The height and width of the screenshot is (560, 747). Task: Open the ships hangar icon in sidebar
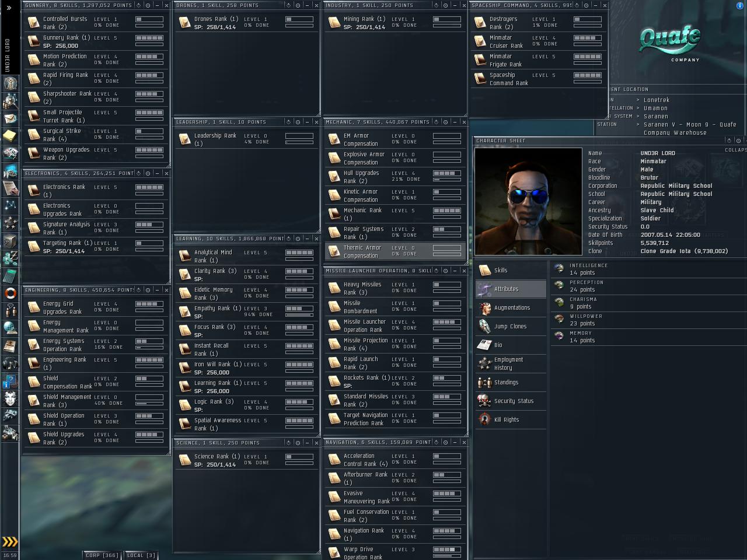[10, 416]
